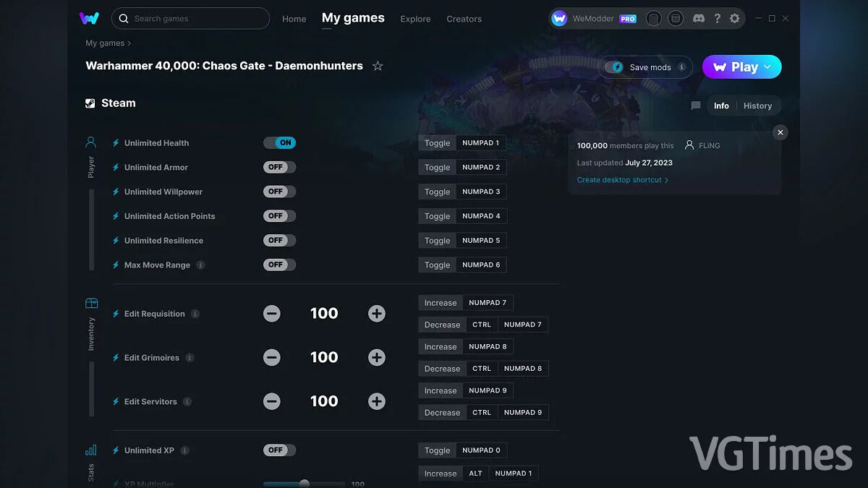Enable Unlimited Action Points toggle
The image size is (868, 488).
coord(279,216)
